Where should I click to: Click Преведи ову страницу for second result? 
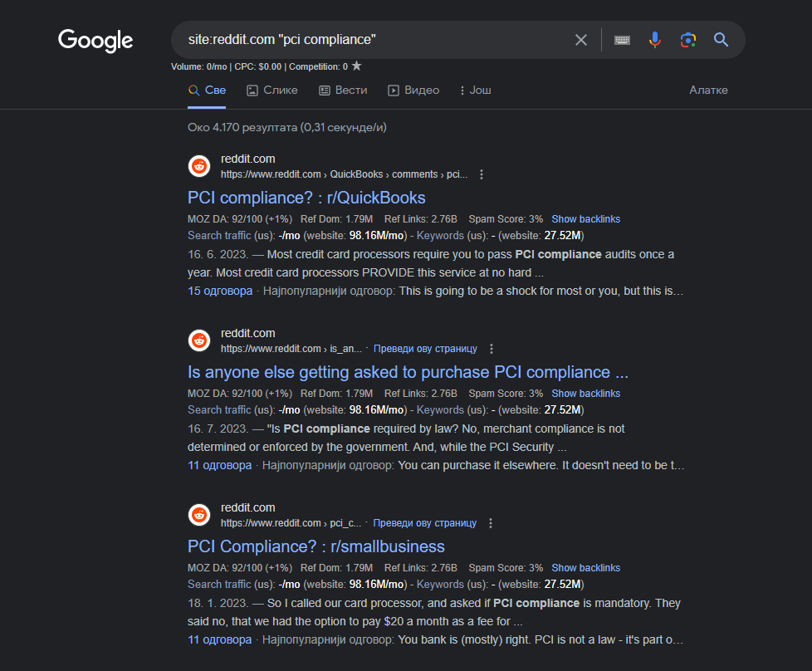coord(425,349)
